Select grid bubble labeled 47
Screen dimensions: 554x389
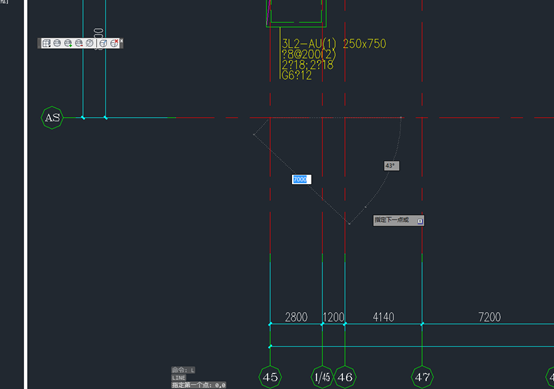pos(422,377)
